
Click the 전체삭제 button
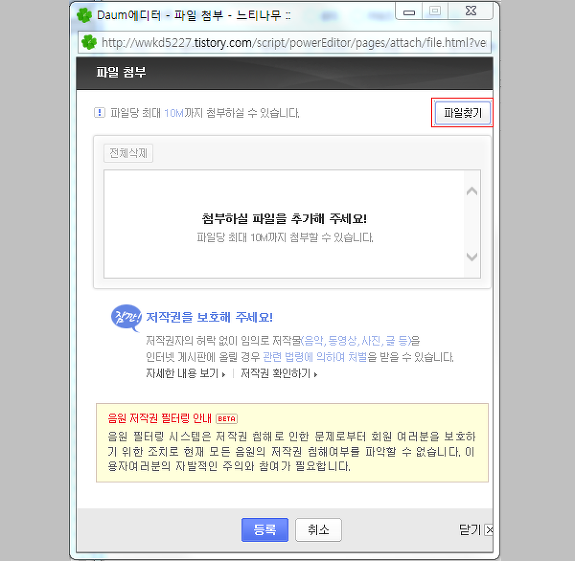tap(128, 153)
